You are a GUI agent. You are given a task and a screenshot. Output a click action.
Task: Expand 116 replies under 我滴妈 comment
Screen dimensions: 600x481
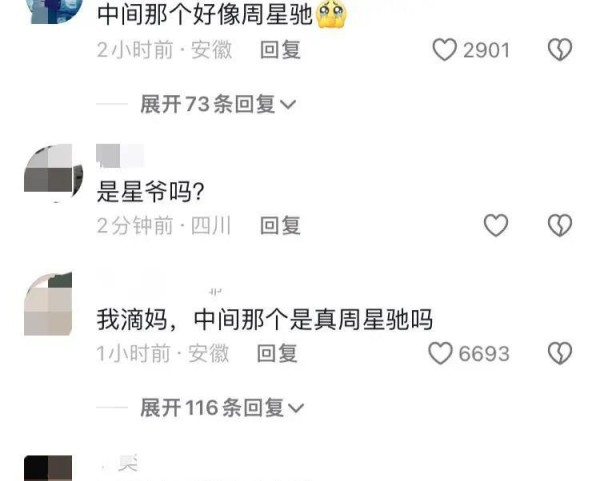(x=222, y=408)
